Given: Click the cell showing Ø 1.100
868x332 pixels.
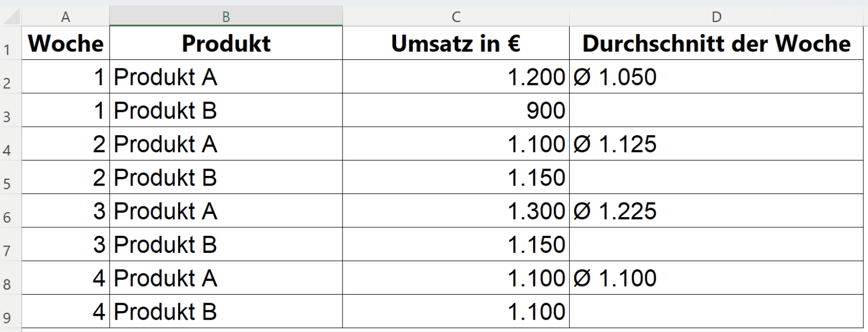Looking at the screenshot, I should (x=717, y=278).
